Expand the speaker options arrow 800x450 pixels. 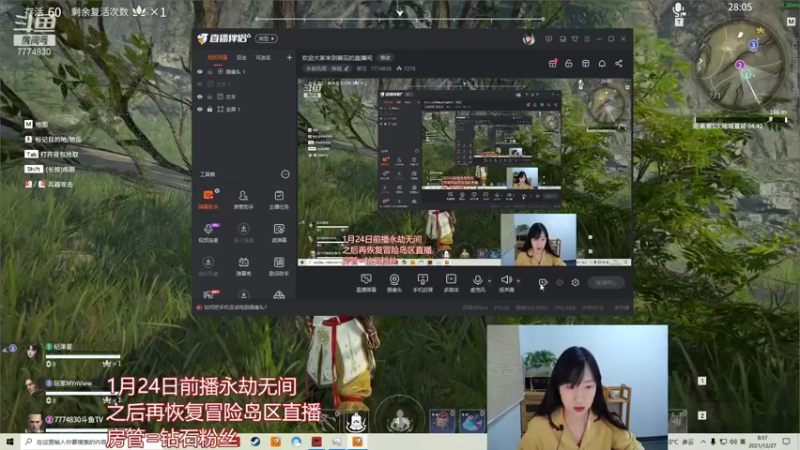point(518,281)
